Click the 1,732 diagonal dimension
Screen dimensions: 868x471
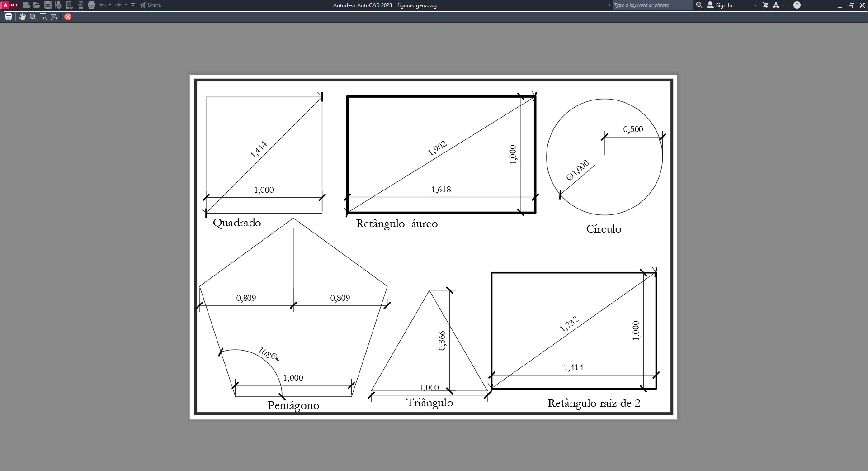point(569,324)
